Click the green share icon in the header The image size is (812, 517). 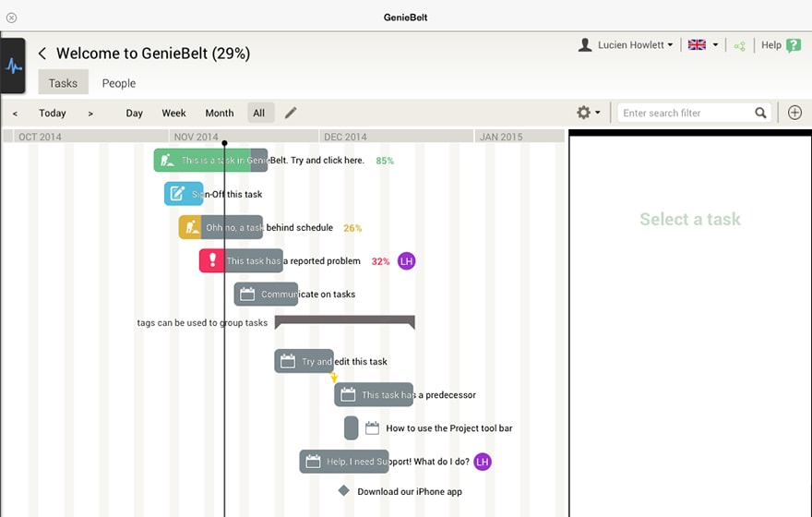coord(739,45)
